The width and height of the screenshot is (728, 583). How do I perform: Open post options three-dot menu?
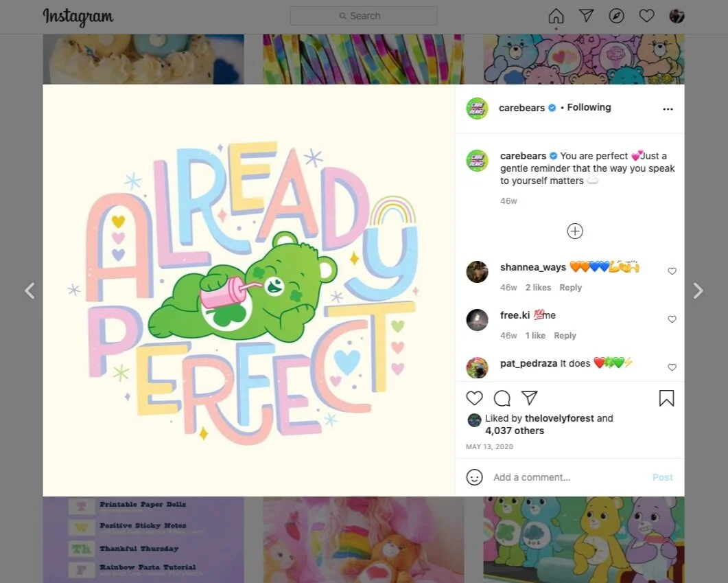(x=668, y=109)
